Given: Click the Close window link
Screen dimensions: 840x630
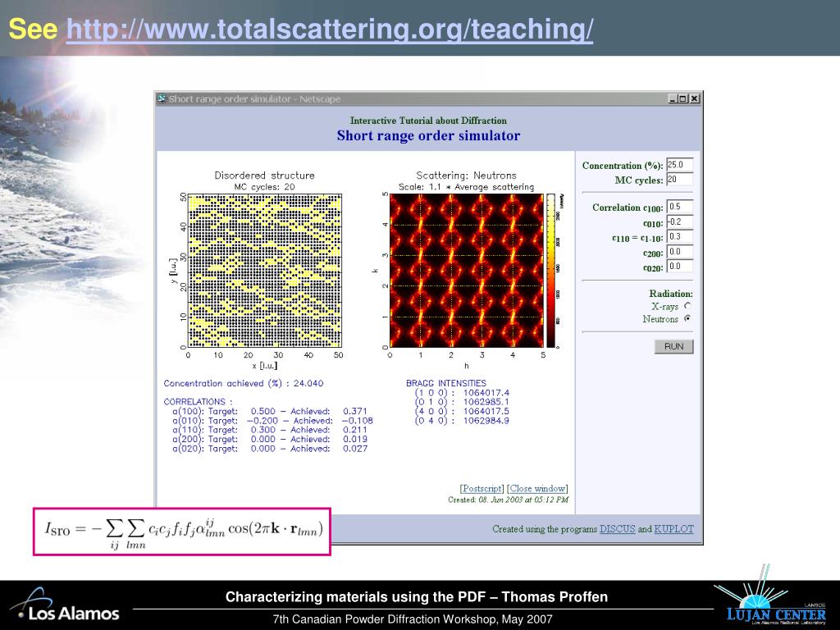Looking at the screenshot, I should (x=537, y=489).
